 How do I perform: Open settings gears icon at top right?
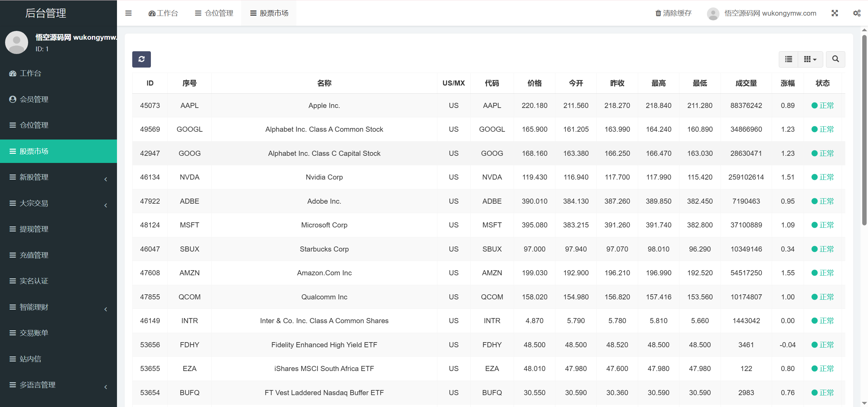[856, 13]
